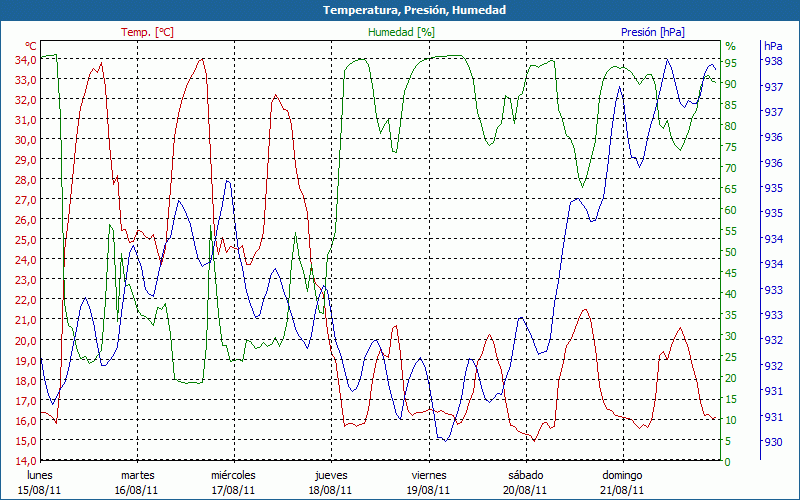
Task: Click the blue hPa axis unit label
Action: coord(773,46)
